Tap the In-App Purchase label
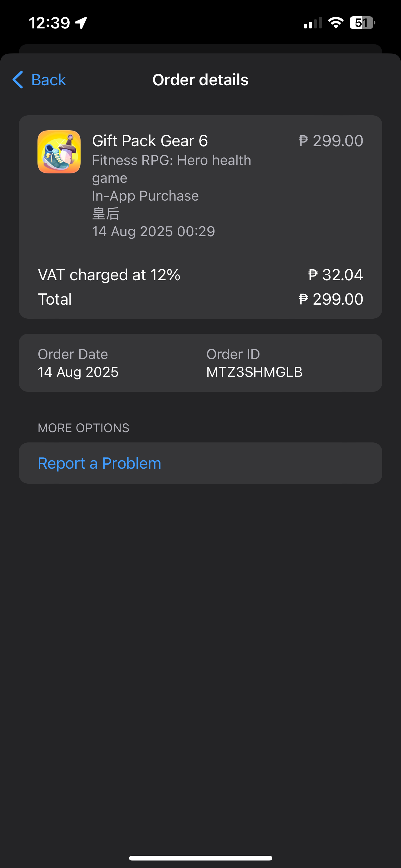This screenshot has height=868, width=401. click(146, 196)
